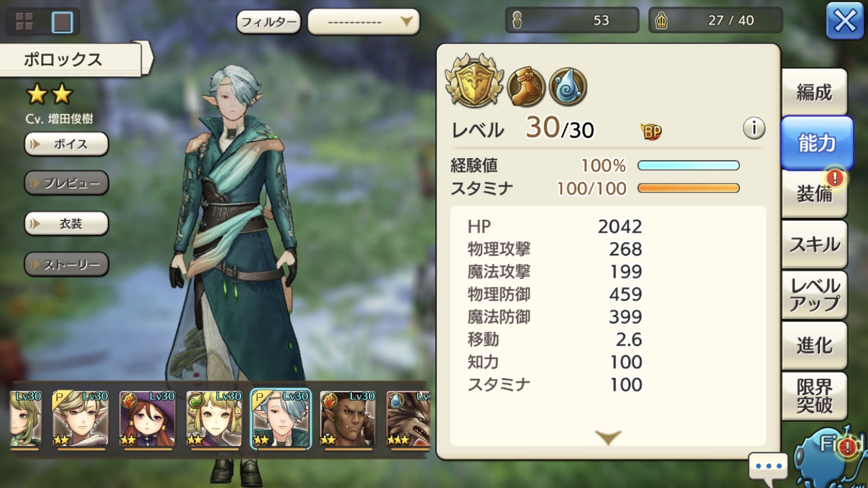868x488 pixels.
Task: Tap the water drop element icon
Action: tap(568, 87)
